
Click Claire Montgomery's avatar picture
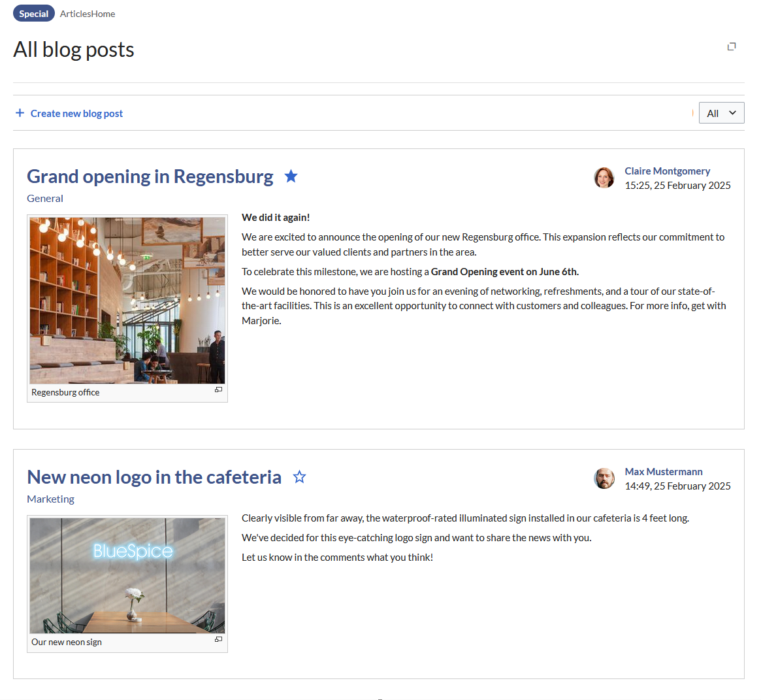604,178
